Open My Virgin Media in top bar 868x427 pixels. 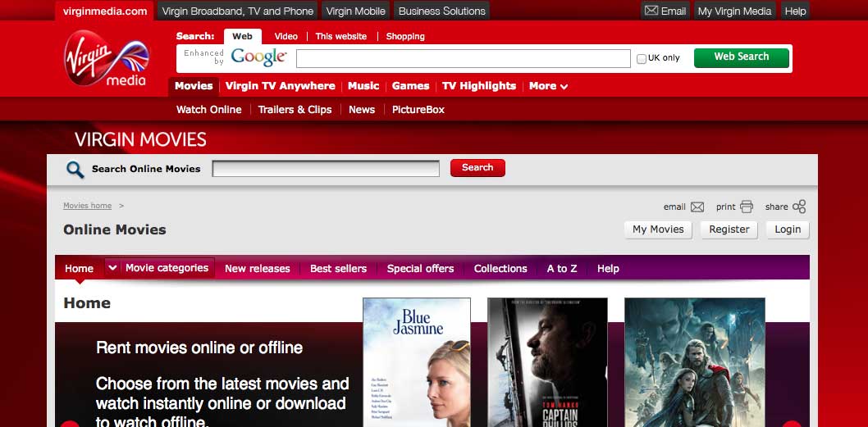click(x=734, y=11)
